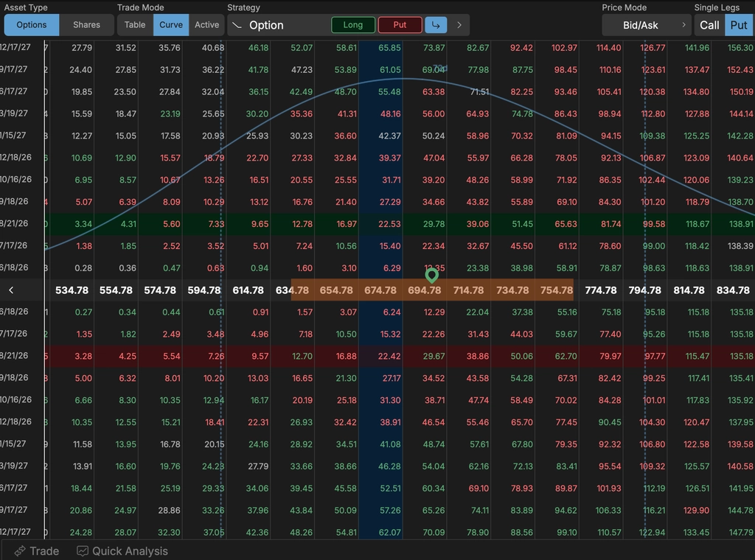This screenshot has height=560, width=755.
Task: Click call price 138.39
Action: (x=740, y=246)
